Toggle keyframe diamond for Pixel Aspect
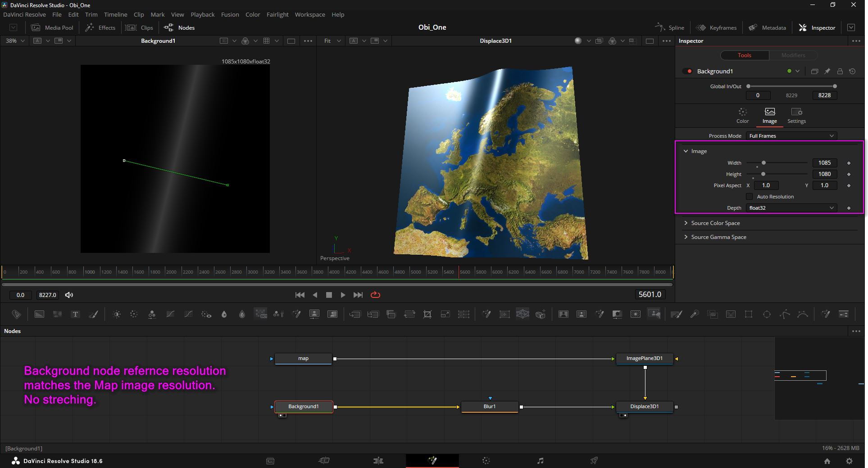Image resolution: width=868 pixels, height=468 pixels. [849, 185]
